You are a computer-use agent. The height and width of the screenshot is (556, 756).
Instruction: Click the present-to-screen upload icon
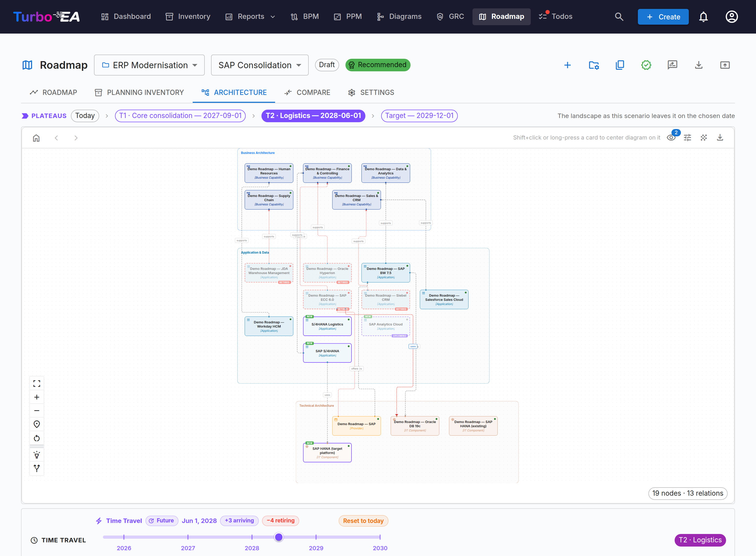tap(725, 65)
